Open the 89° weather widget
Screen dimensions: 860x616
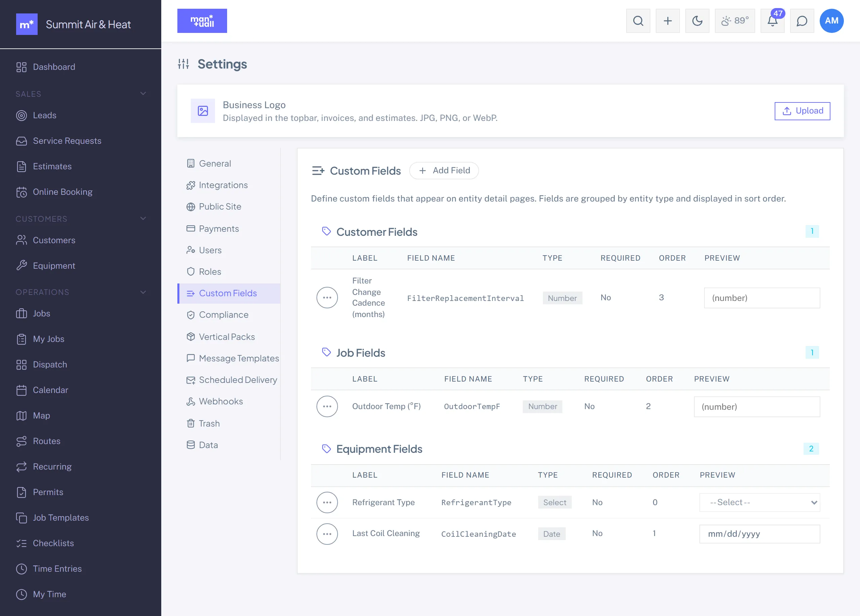pyautogui.click(x=735, y=21)
